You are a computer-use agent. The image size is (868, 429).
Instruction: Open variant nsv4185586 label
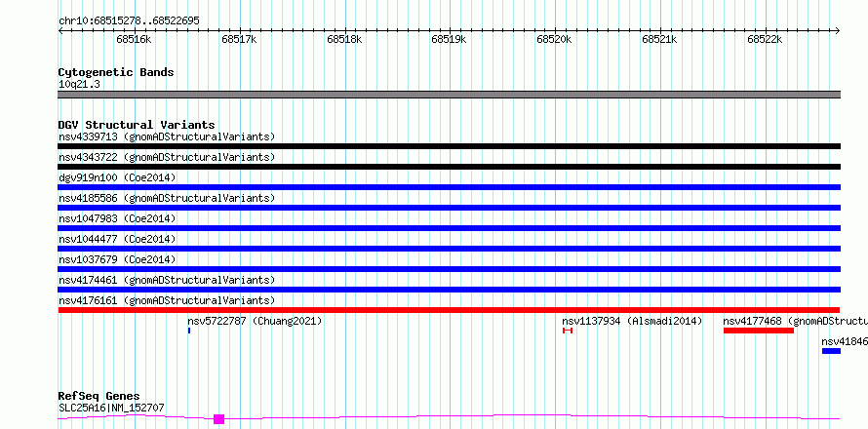point(167,198)
